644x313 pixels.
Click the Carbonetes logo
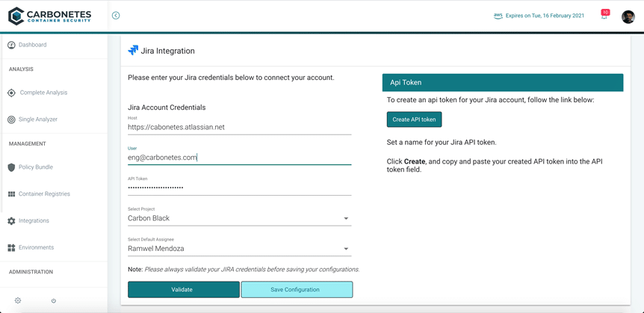[x=50, y=16]
